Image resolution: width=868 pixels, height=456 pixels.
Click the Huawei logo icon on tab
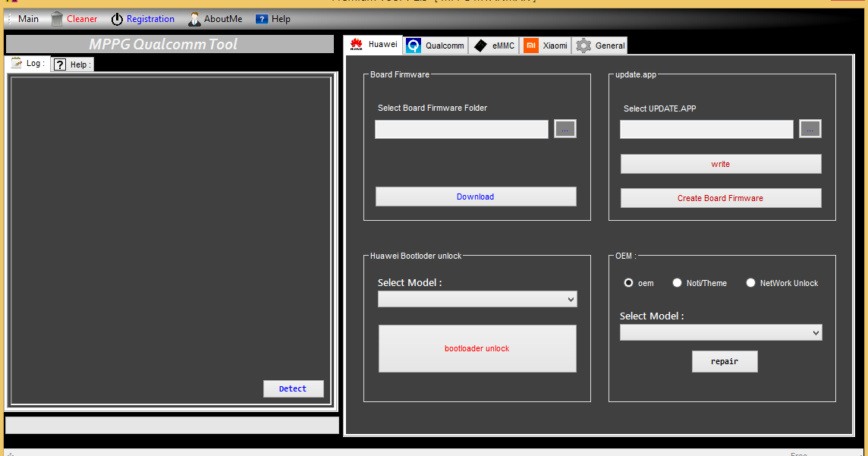tap(356, 44)
